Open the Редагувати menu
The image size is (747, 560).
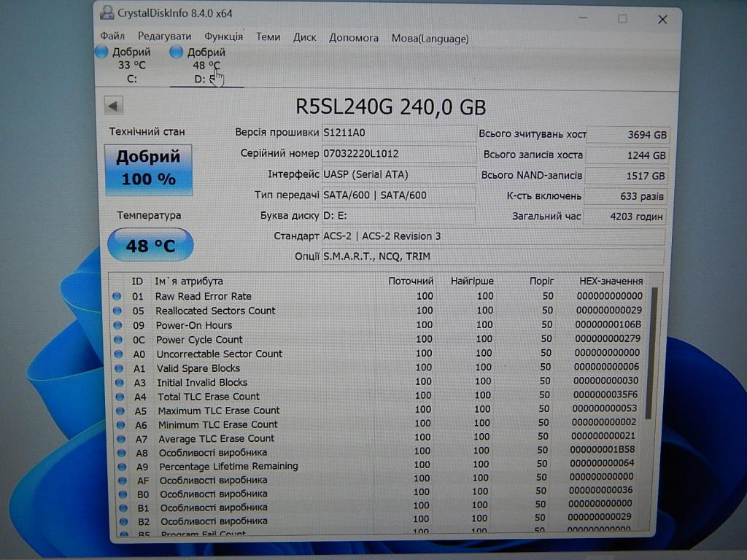point(164,36)
